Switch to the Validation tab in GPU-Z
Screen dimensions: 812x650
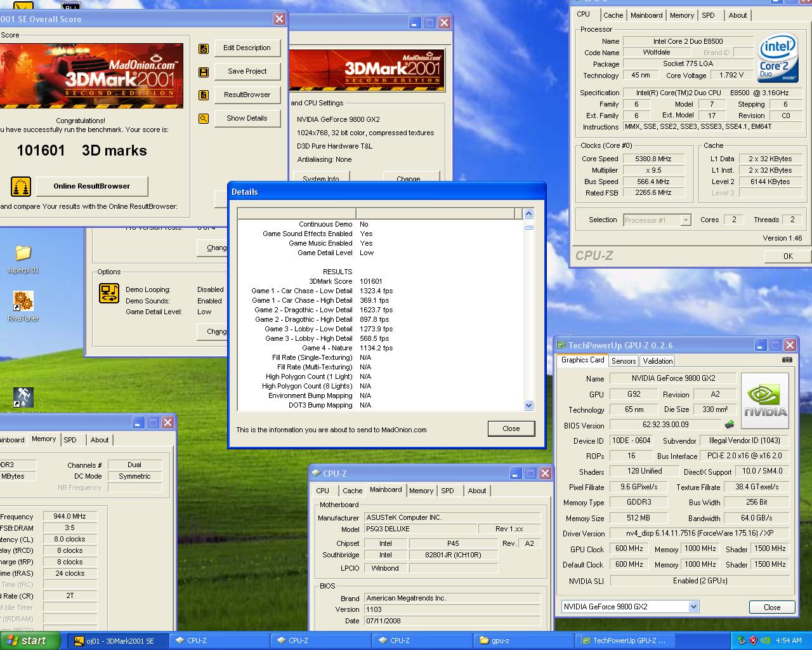tap(657, 361)
